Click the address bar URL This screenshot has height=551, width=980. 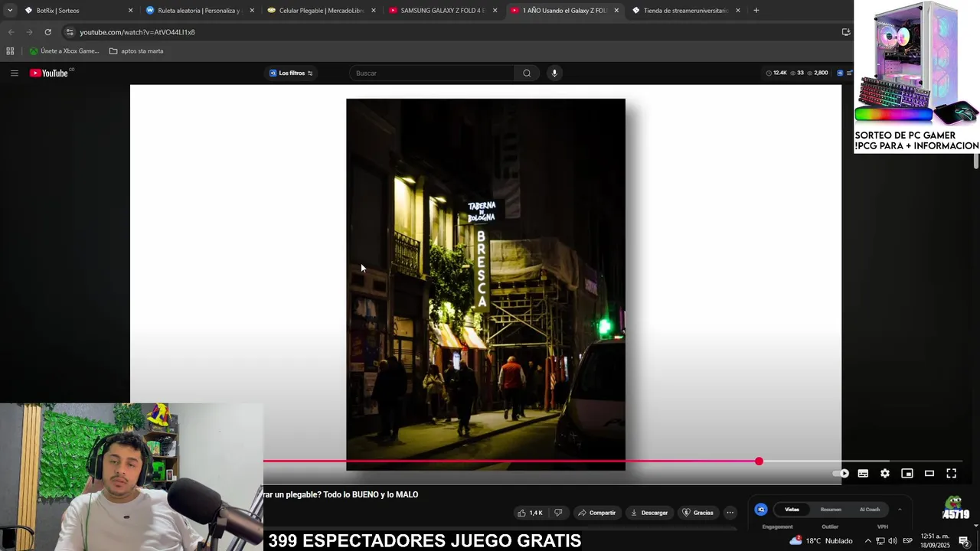137,32
